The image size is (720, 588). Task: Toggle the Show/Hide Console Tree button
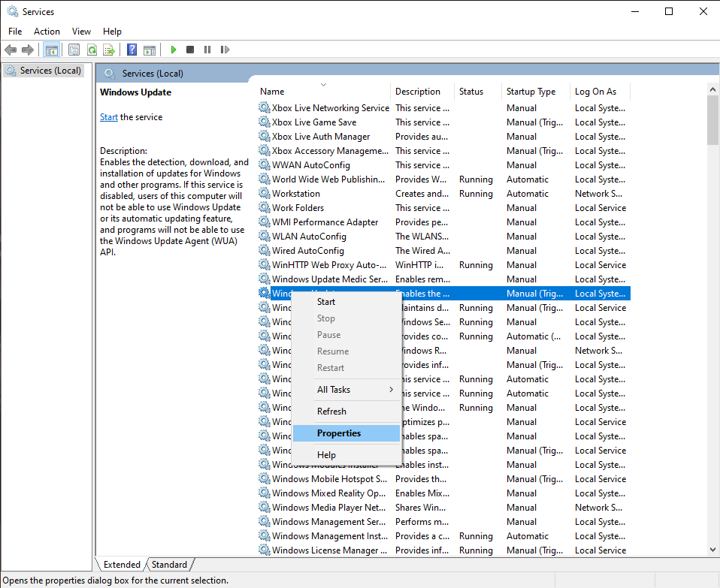click(51, 50)
